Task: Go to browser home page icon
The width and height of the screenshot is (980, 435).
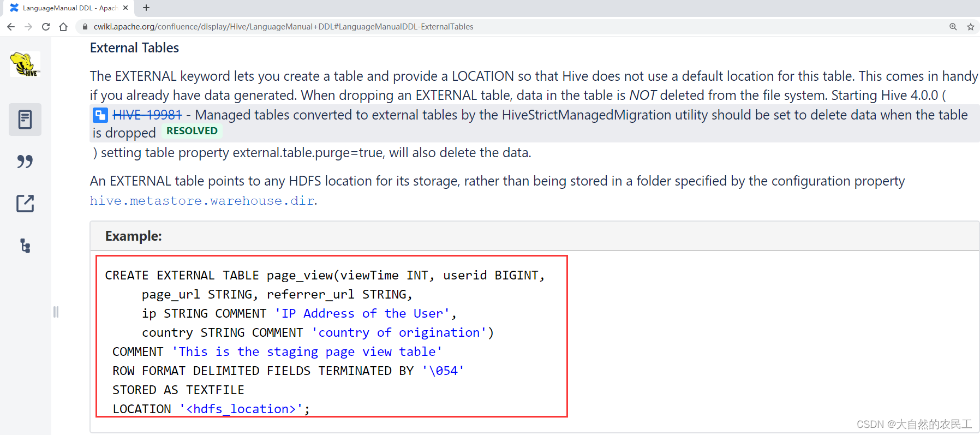Action: [x=63, y=27]
